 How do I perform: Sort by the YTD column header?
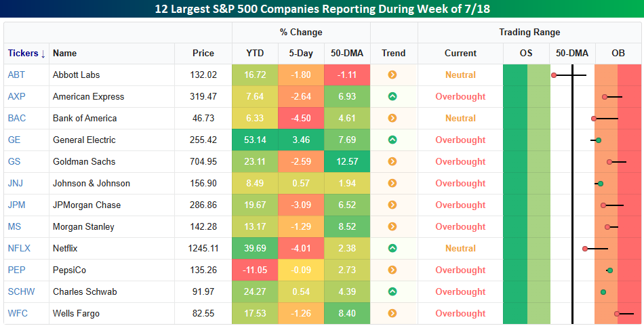(255, 54)
